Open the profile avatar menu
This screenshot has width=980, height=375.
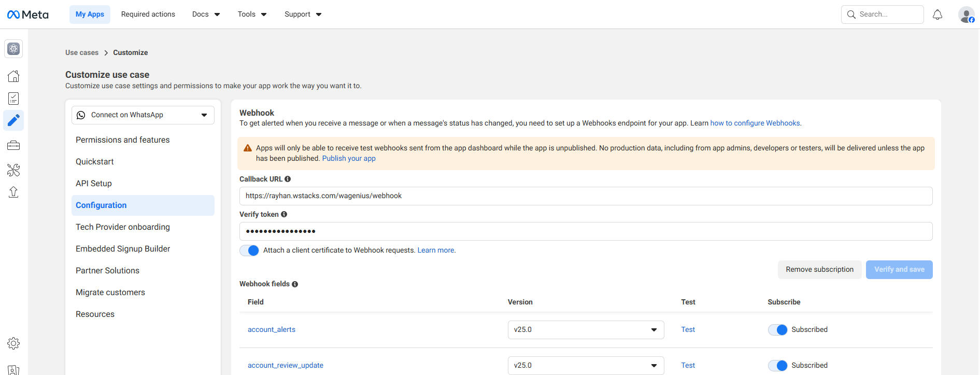(967, 15)
